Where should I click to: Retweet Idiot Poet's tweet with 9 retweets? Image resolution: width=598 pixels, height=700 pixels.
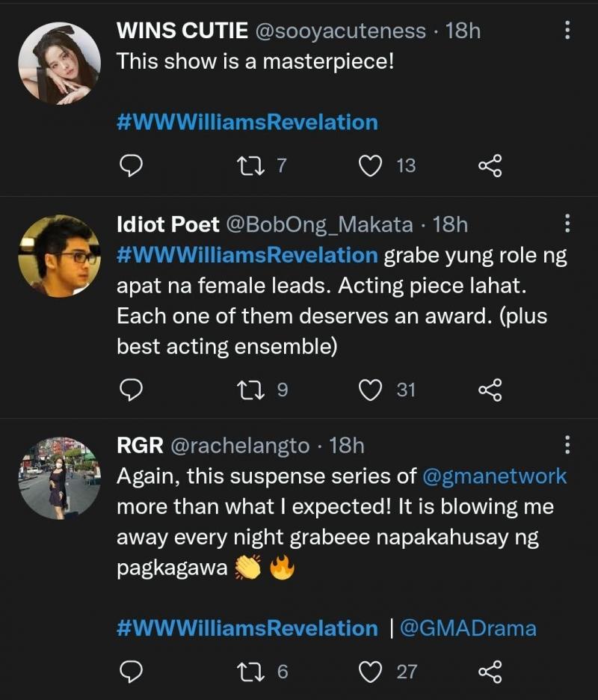(246, 389)
